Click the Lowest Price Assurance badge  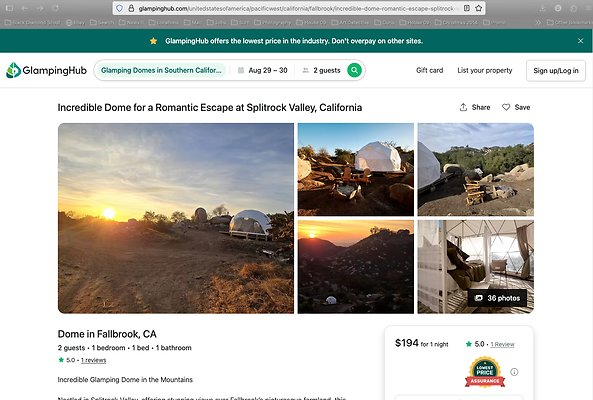[x=485, y=372]
